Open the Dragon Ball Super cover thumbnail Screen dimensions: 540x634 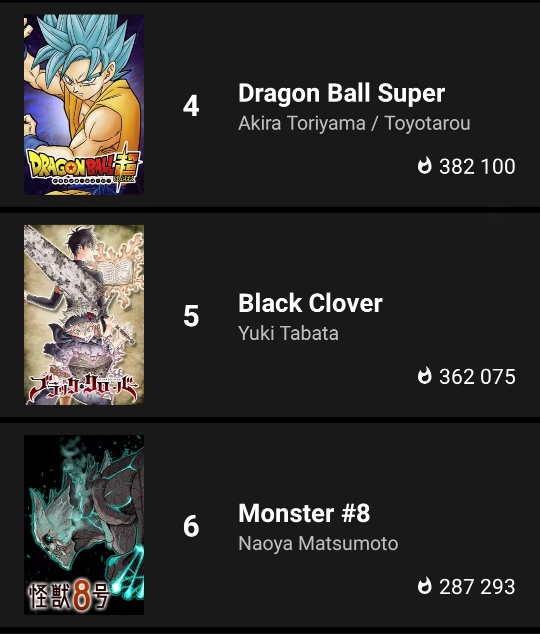coord(84,105)
